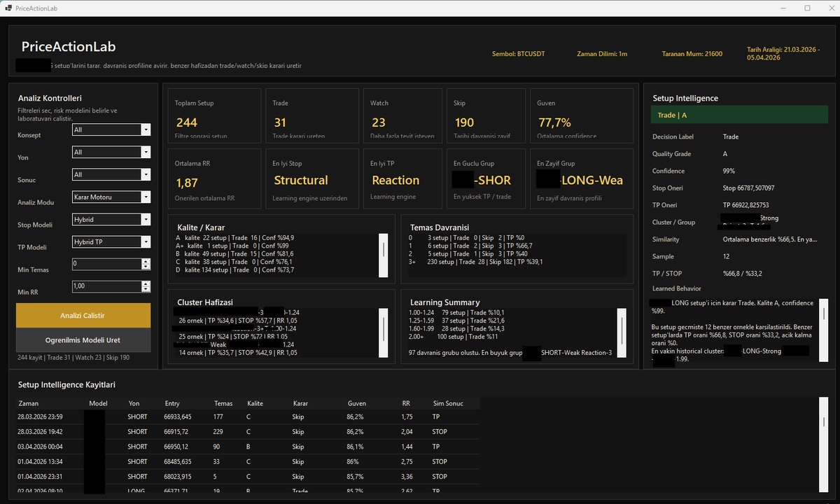Maximize the PriceActionLab window
This screenshot has height=504, width=840.
(807, 8)
